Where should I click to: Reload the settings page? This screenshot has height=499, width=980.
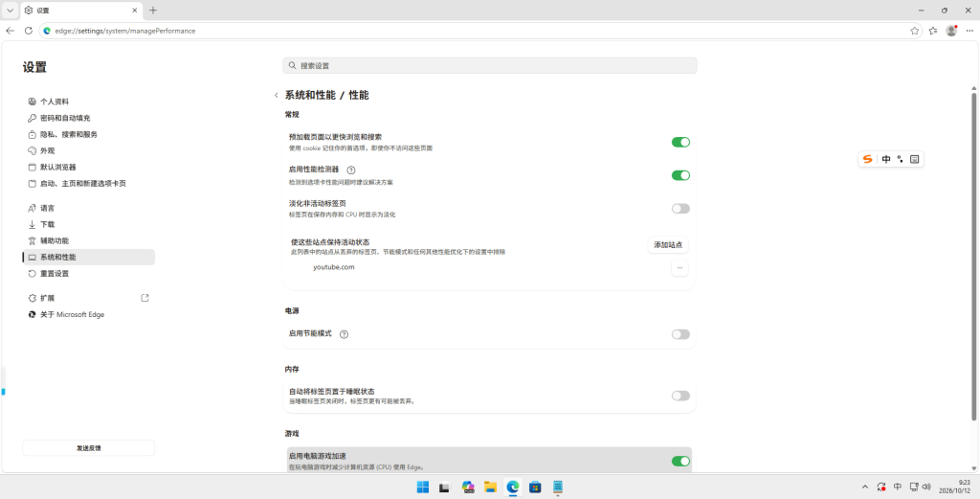click(x=28, y=31)
